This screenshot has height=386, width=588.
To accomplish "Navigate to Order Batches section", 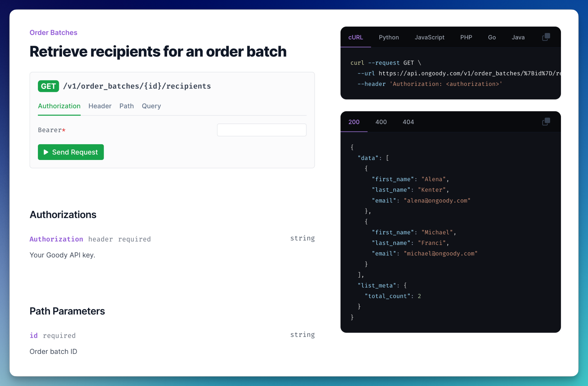I will click(x=53, y=32).
